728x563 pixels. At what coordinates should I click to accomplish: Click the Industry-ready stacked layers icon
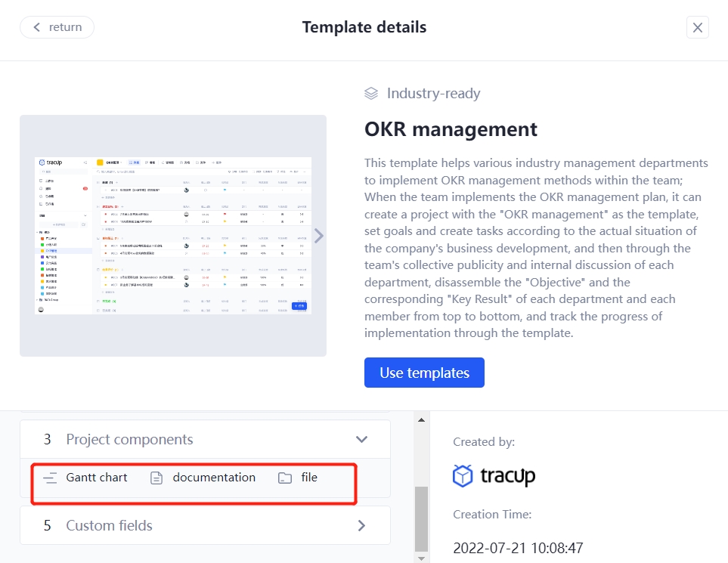(370, 92)
